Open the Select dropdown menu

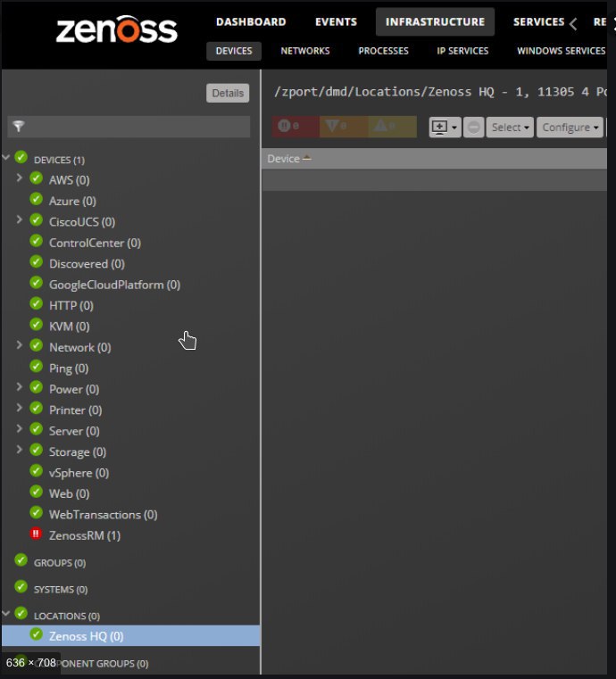click(x=510, y=128)
